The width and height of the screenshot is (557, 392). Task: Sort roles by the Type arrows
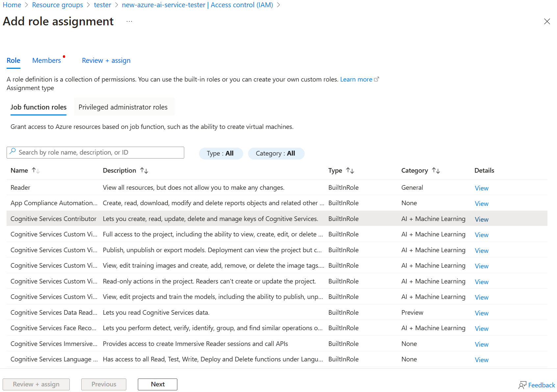click(350, 170)
